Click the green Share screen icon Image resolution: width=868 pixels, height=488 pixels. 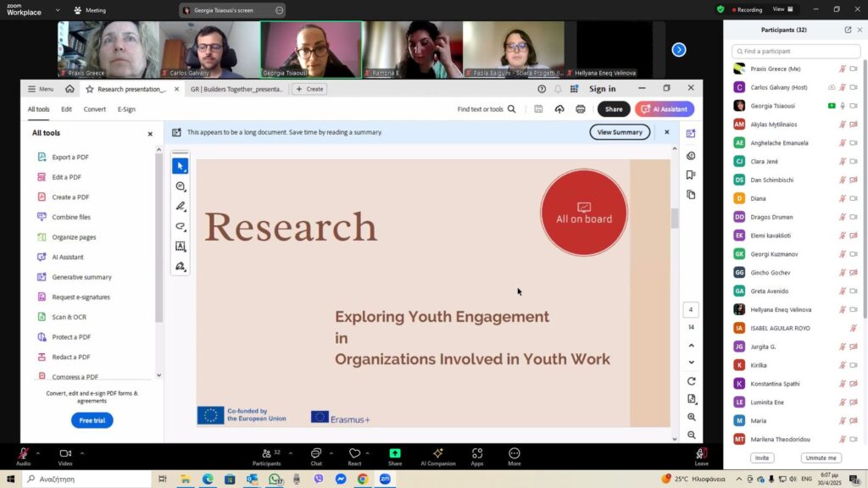coord(395,454)
